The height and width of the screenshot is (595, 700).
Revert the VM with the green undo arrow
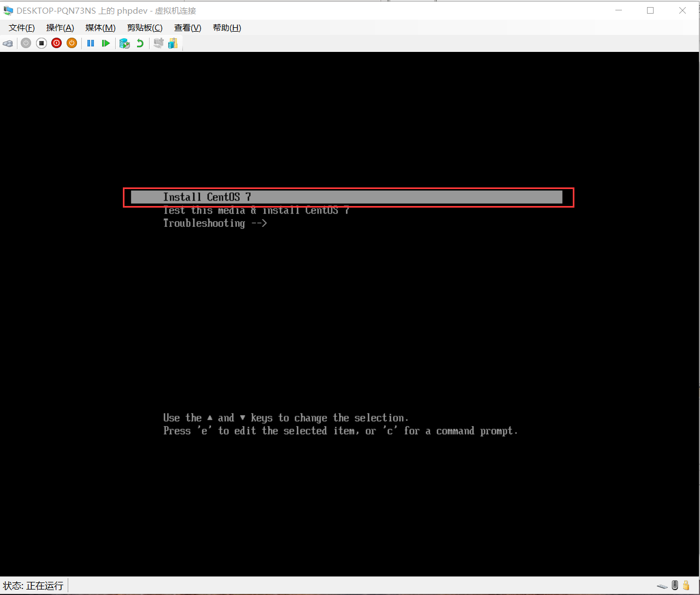tap(140, 43)
